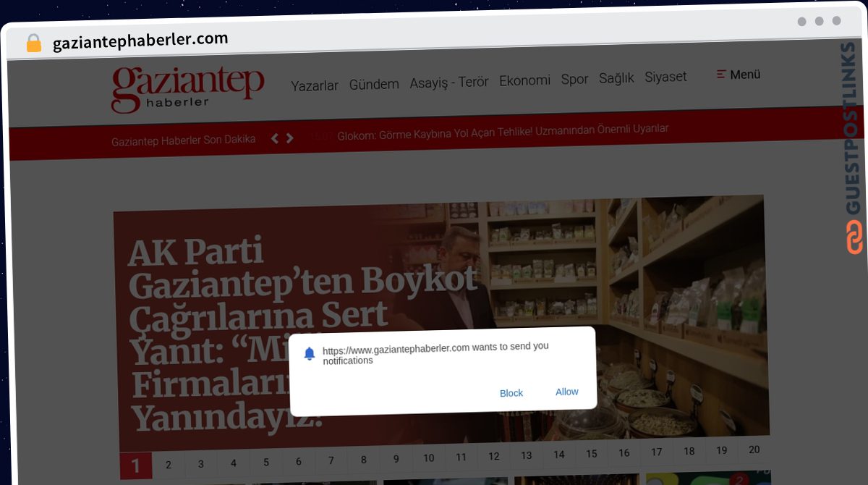Open the AK Parti Boykot headline article
Image resolution: width=868 pixels, height=485 pixels.
[304, 333]
